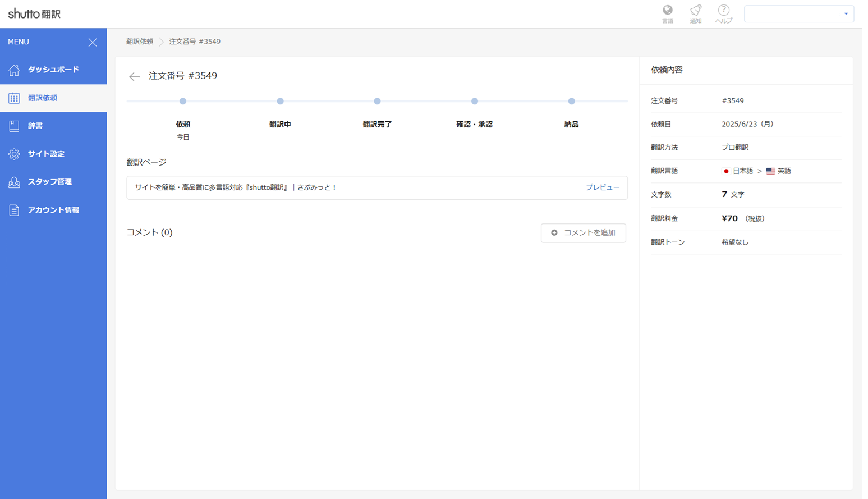Open サイト設定 menu item
The image size is (868, 499).
[x=53, y=154]
